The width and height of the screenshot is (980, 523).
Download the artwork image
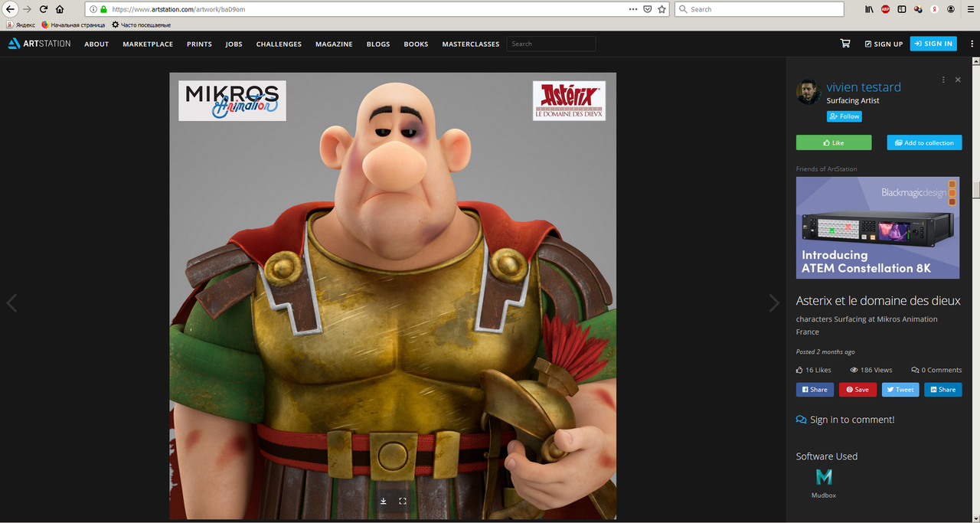384,501
